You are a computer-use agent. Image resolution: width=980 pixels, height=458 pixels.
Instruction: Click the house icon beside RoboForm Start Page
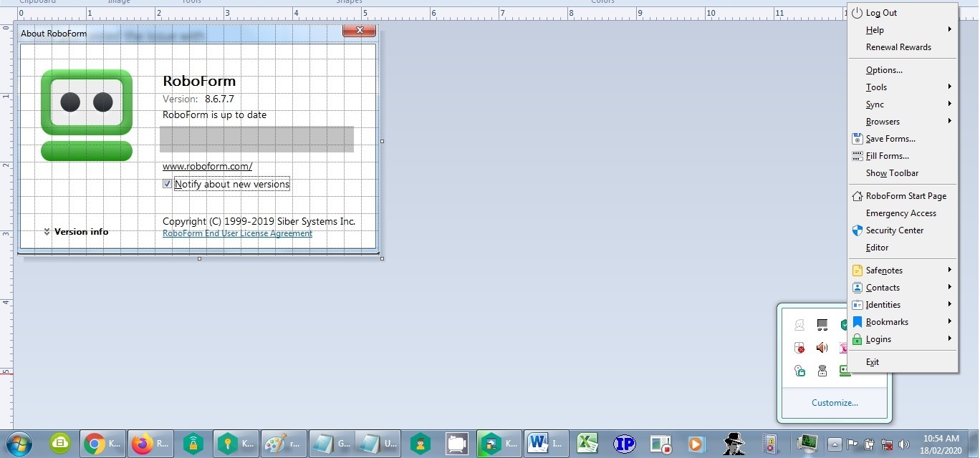(857, 195)
